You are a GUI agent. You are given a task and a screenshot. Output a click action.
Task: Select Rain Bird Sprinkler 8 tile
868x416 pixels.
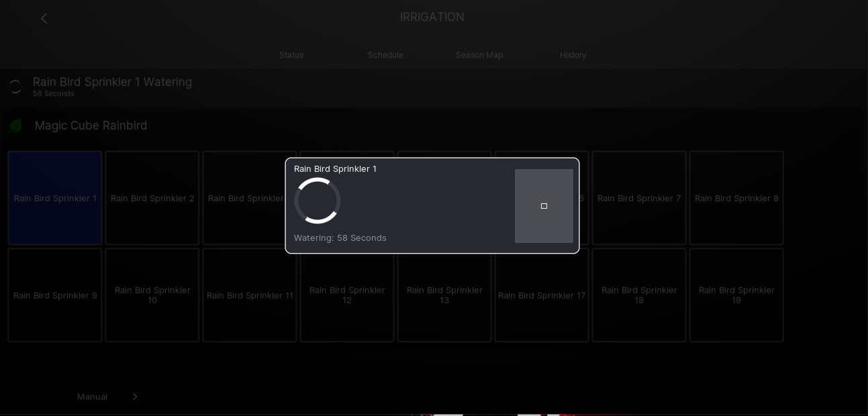click(x=736, y=198)
